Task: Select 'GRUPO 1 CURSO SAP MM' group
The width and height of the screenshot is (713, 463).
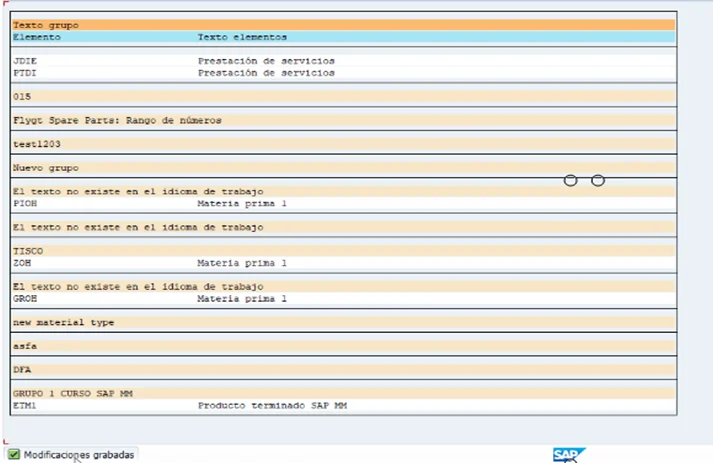Action: click(343, 393)
